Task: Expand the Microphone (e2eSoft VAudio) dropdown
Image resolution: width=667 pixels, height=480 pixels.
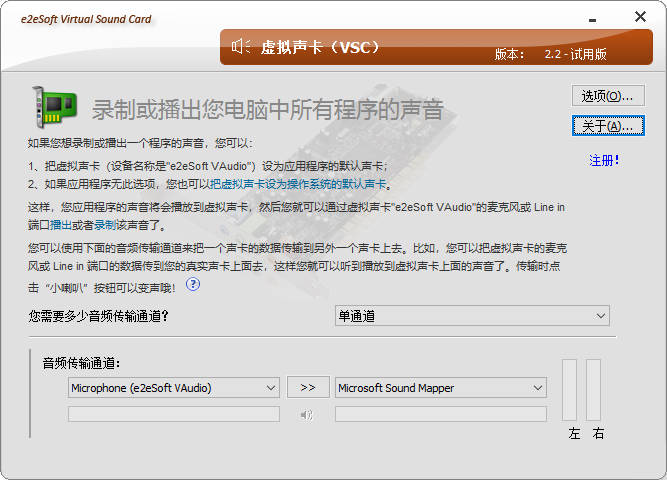Action: tap(174, 388)
